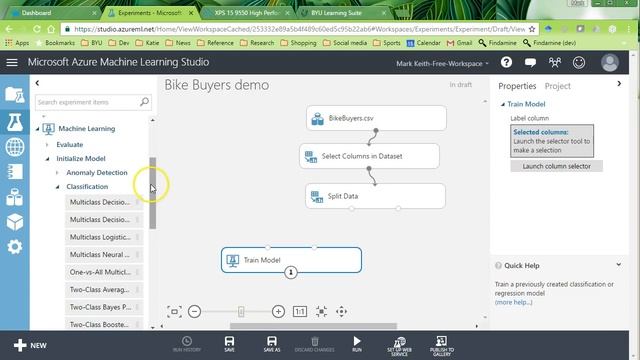This screenshot has height=360, width=640.
Task: Collapse the Quick Help section
Action: 619,265
